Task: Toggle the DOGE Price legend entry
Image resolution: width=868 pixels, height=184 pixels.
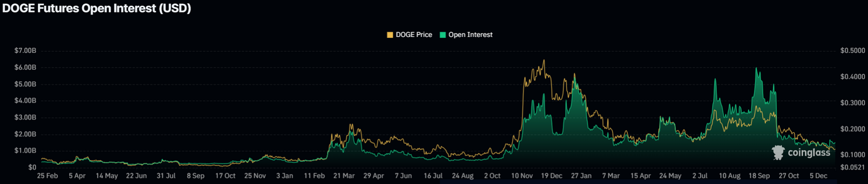Action: tap(409, 35)
